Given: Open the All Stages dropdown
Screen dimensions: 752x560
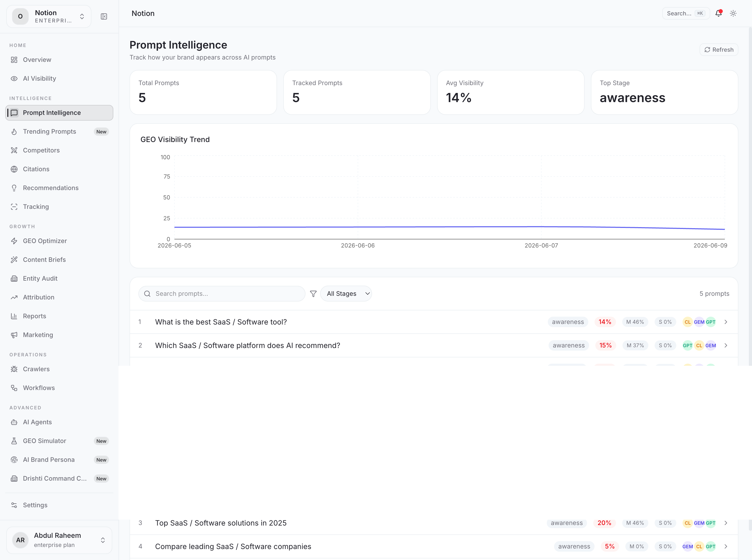Looking at the screenshot, I should (x=346, y=293).
